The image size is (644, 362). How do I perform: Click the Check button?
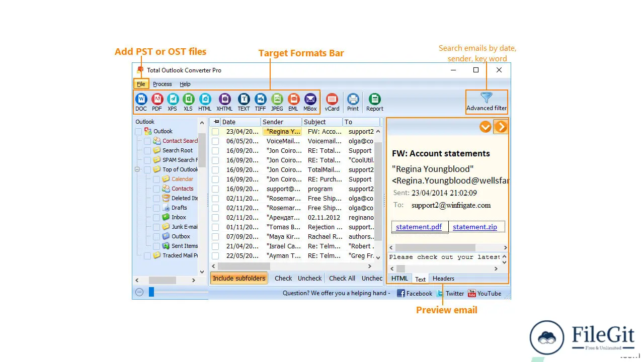(283, 278)
